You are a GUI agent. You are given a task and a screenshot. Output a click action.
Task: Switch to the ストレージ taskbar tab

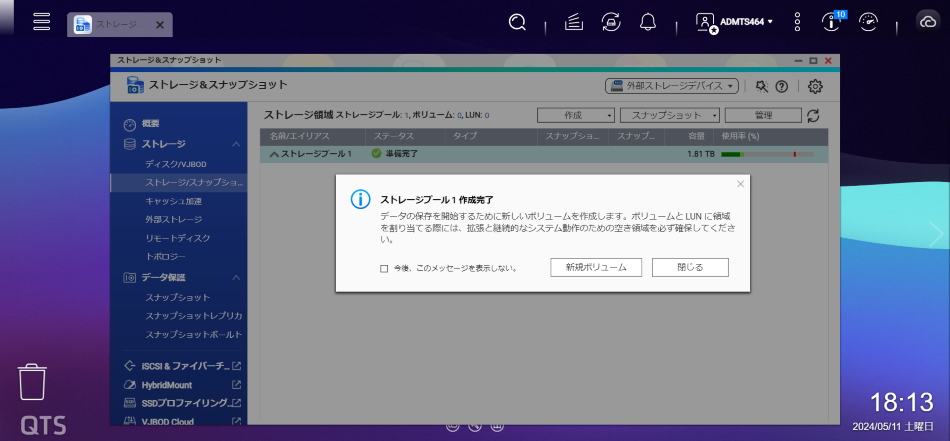[119, 25]
